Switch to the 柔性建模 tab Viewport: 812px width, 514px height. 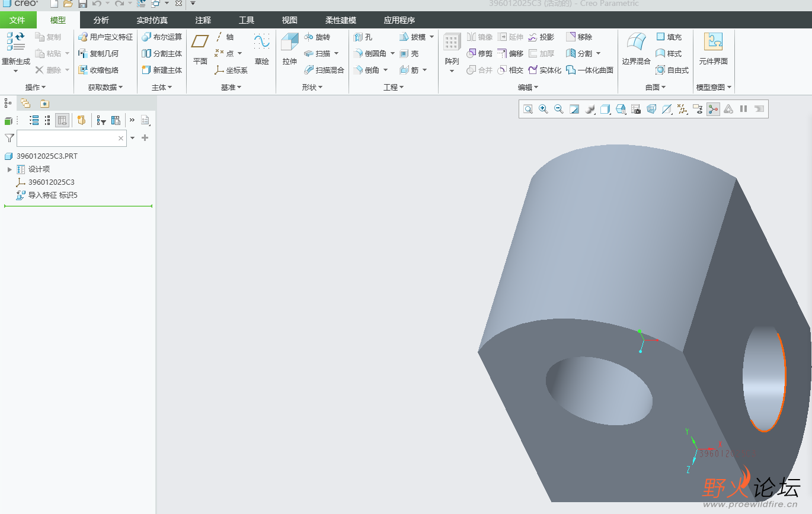coord(341,20)
